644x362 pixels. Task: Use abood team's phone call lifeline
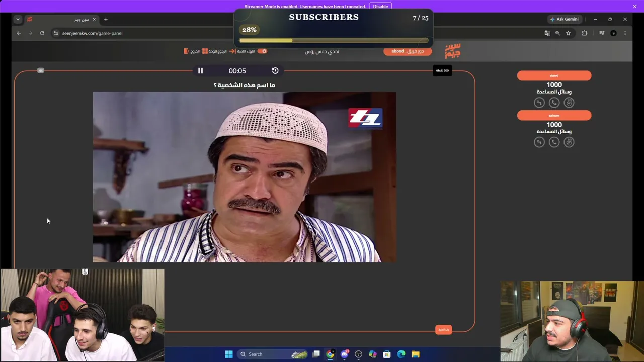click(x=554, y=103)
